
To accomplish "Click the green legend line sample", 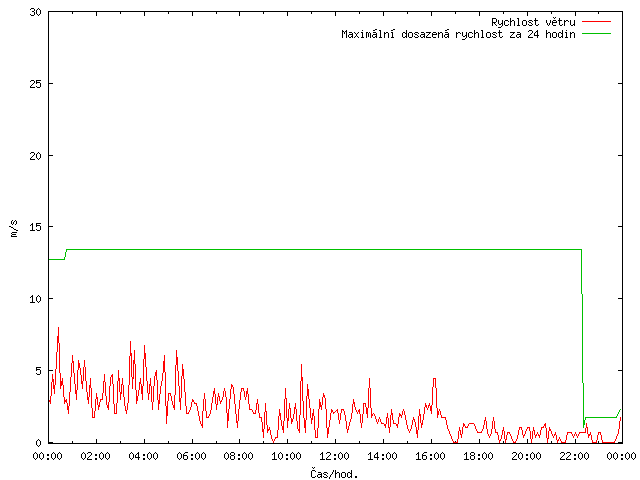I will pos(596,33).
